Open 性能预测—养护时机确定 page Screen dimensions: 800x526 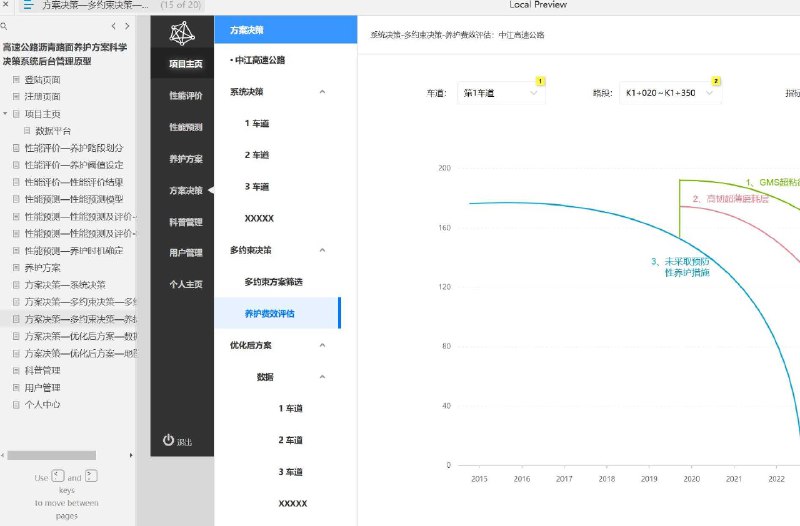74,251
